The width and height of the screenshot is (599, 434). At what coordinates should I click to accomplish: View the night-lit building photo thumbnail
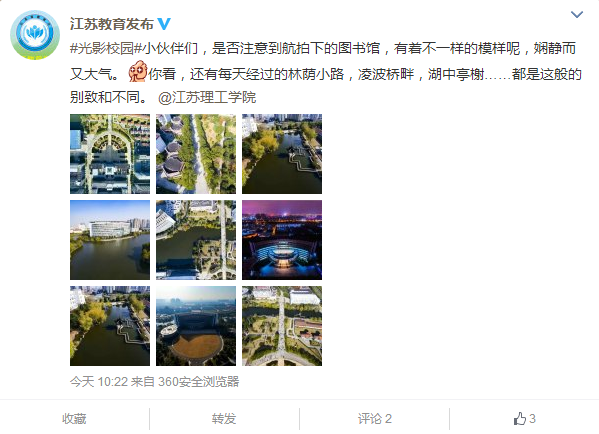pyautogui.click(x=282, y=240)
